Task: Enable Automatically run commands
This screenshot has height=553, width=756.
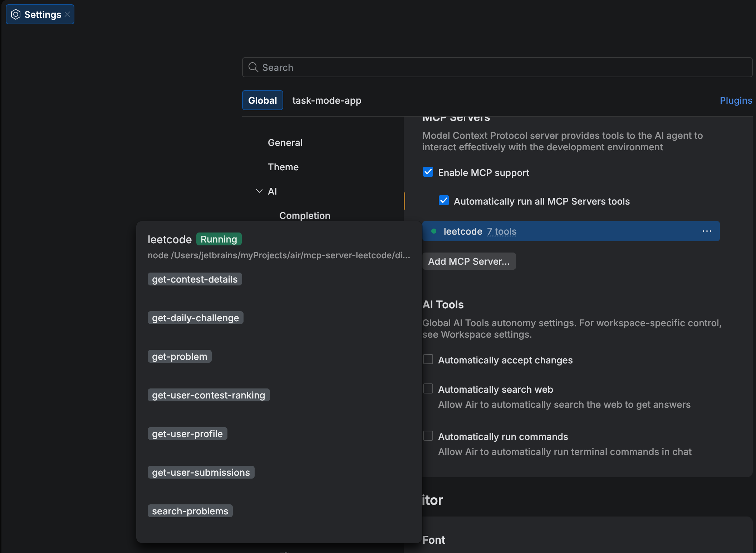Action: point(428,436)
